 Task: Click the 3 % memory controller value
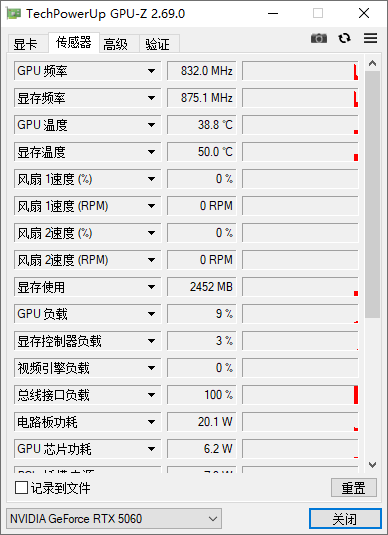201,341
